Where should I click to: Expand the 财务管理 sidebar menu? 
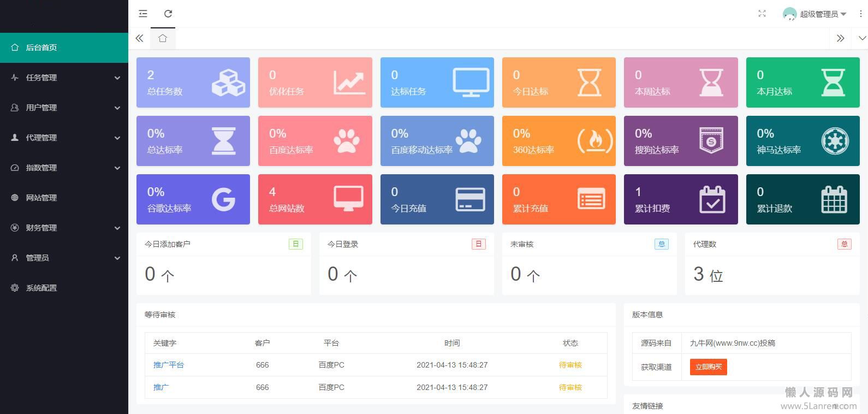[x=64, y=228]
